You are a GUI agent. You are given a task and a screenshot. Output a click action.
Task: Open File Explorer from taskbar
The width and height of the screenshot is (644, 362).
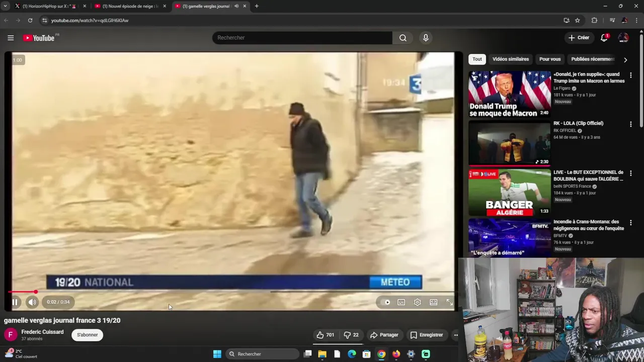[x=322, y=354]
